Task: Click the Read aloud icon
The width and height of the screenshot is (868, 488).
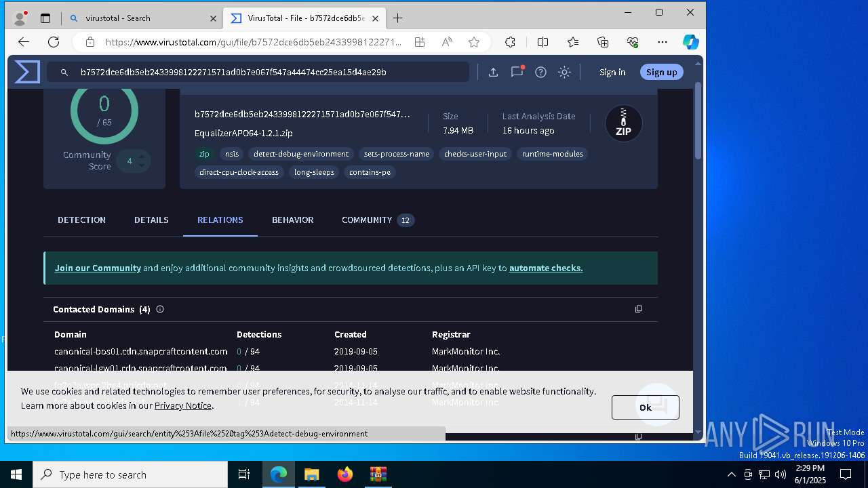Action: tap(447, 42)
